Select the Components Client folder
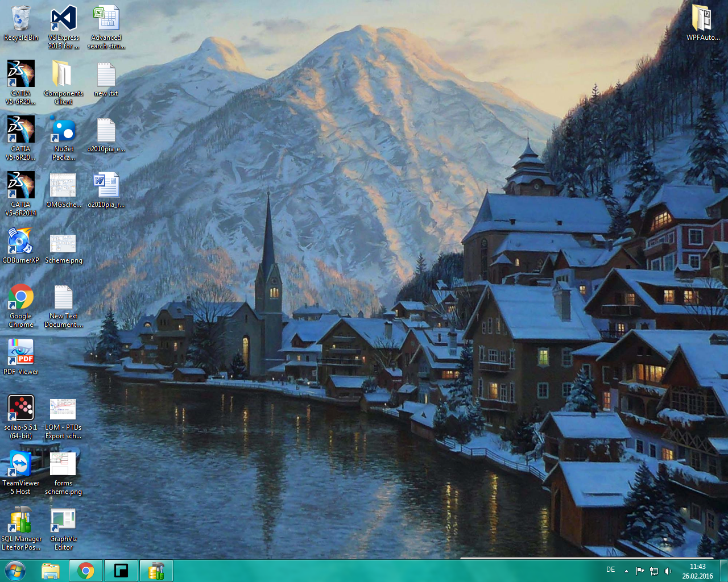This screenshot has height=582, width=728. (x=64, y=82)
